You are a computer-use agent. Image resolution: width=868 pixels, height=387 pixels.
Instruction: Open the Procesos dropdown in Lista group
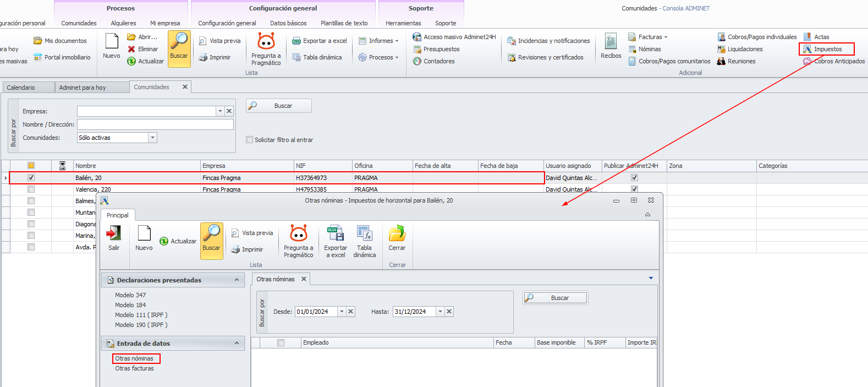click(379, 57)
